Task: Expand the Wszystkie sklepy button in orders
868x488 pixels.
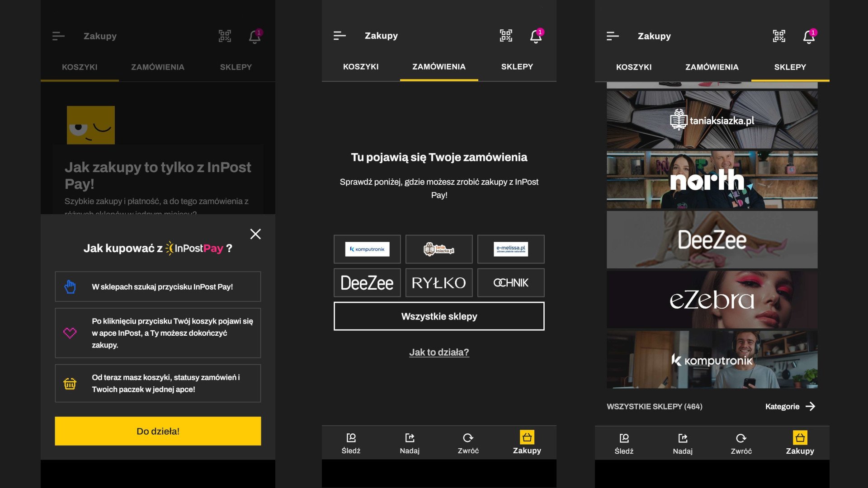Action: click(439, 316)
